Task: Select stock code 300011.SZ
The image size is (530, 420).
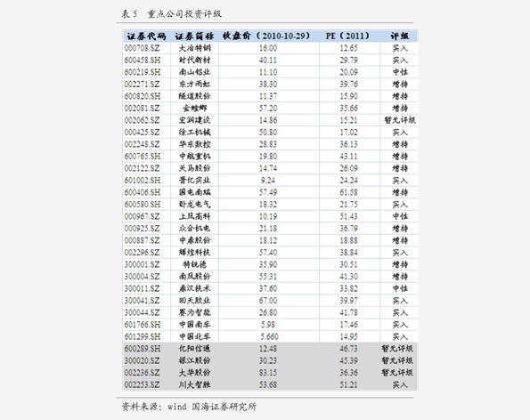Action: coord(142,288)
